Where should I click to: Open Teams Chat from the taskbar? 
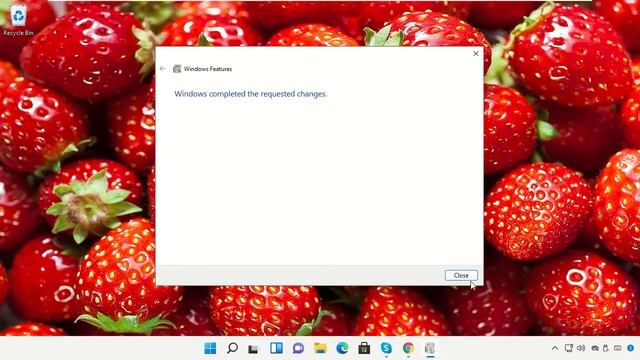[298, 348]
